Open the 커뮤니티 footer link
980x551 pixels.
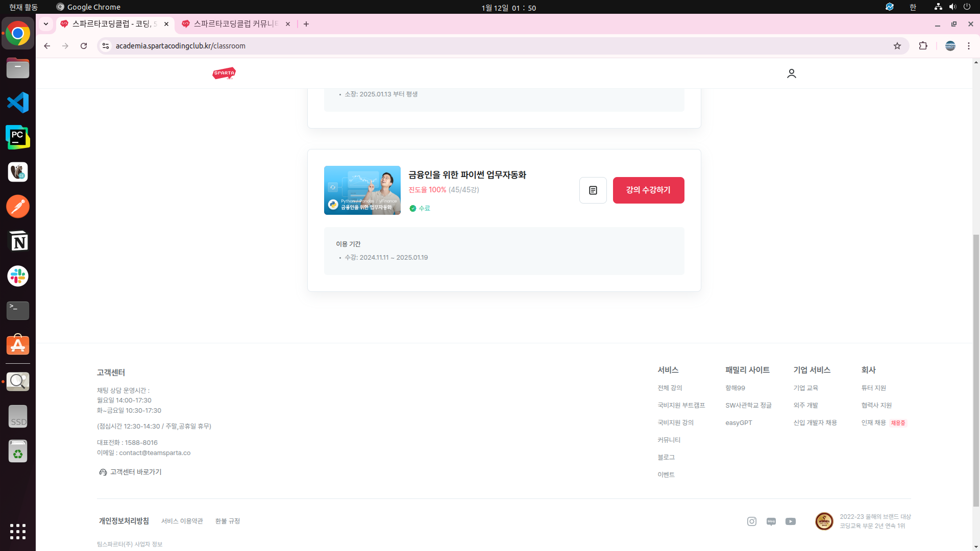coord(669,440)
